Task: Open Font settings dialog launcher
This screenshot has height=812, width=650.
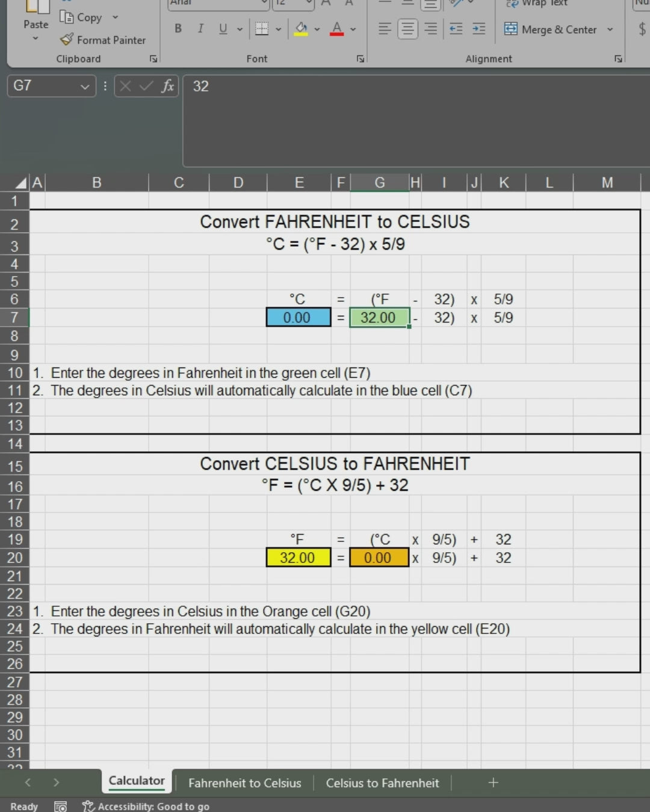Action: click(x=361, y=59)
